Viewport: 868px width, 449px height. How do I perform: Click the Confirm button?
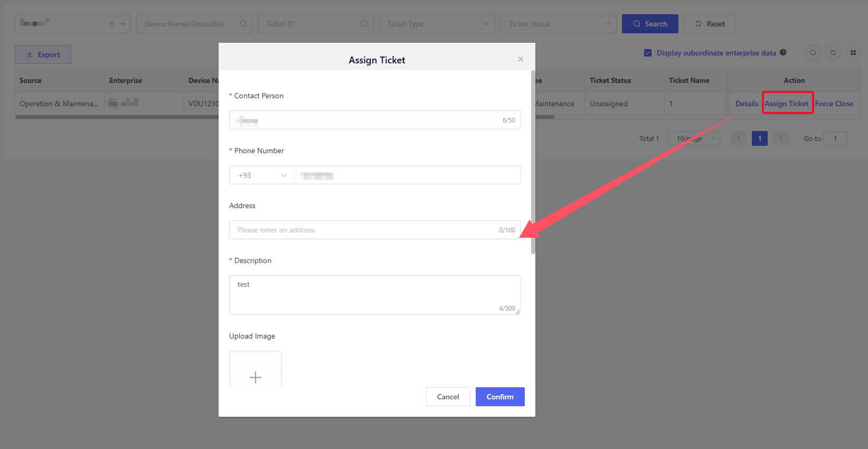coord(500,397)
